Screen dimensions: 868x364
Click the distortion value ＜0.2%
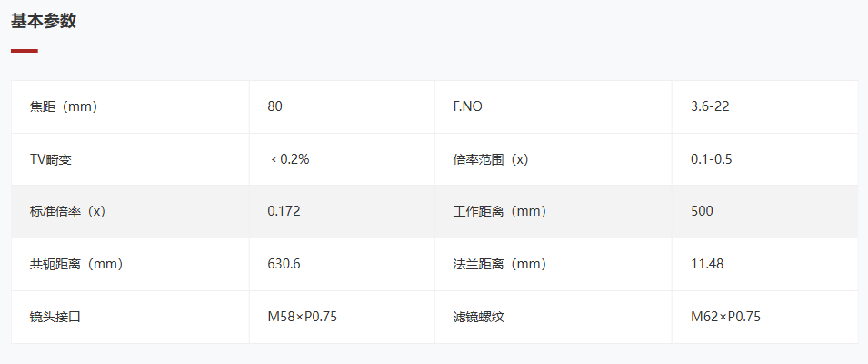point(289,159)
